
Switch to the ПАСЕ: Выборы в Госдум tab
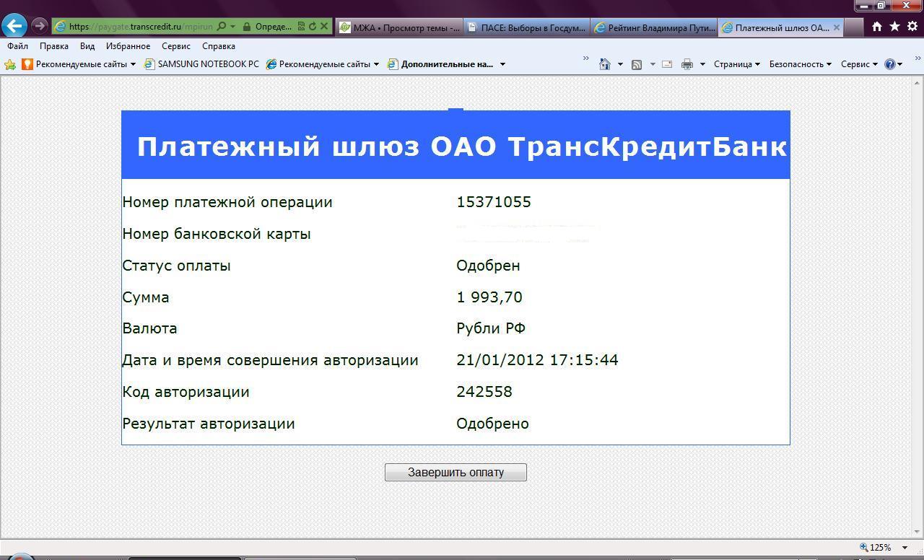pos(526,27)
